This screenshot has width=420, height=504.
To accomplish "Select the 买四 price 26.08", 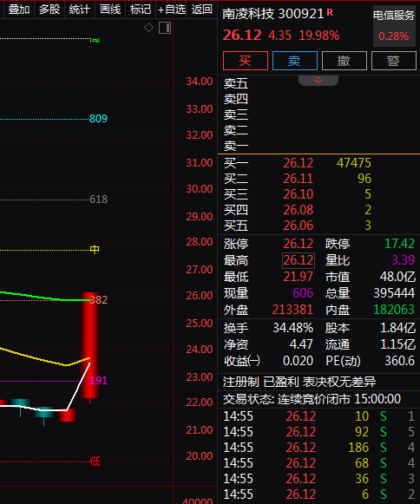I will [299, 210].
